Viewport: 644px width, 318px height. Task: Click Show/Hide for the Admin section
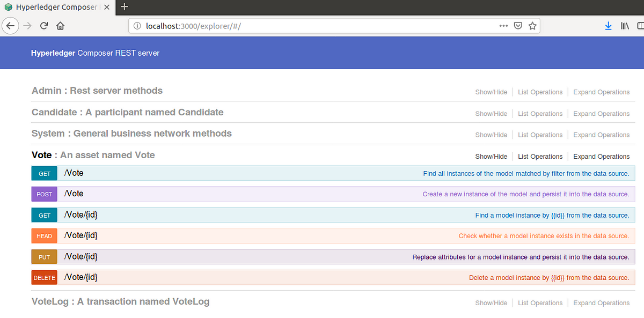491,92
